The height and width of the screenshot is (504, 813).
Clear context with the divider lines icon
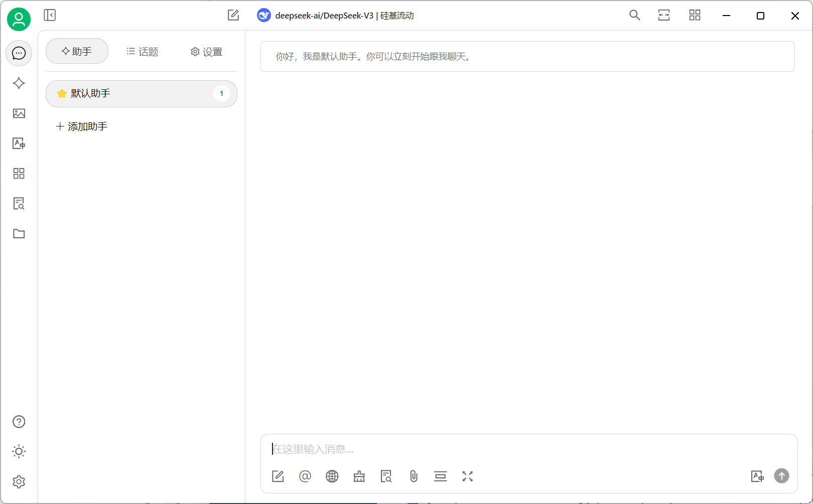(441, 476)
